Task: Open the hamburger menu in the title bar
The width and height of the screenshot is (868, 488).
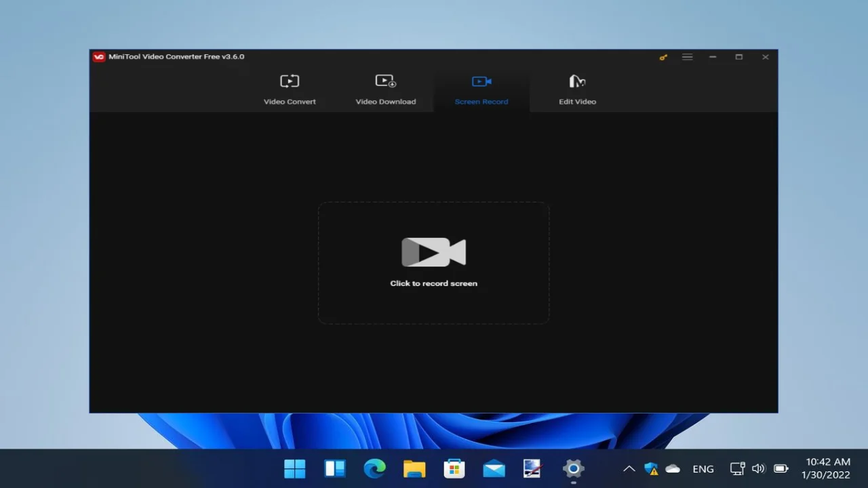Action: [687, 57]
